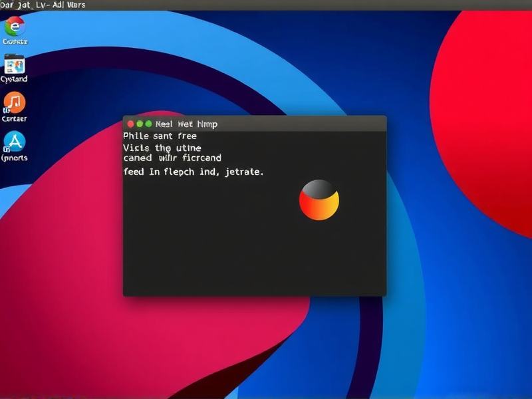Launch the orange music note app icon

click(15, 103)
